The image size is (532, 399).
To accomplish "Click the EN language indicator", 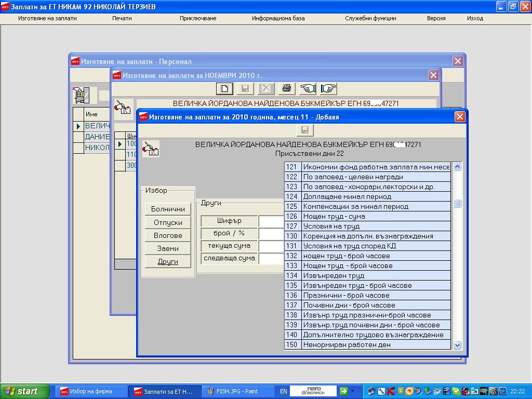I will 283,391.
